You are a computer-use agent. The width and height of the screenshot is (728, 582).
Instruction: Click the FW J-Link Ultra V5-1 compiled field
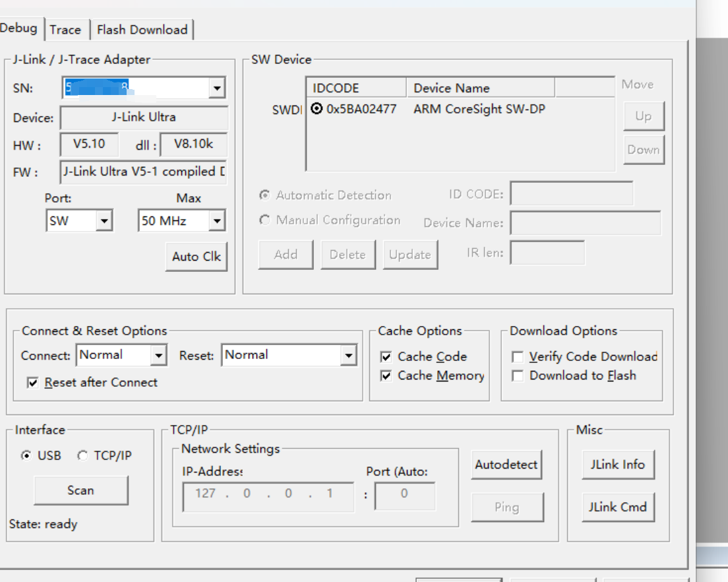point(144,172)
